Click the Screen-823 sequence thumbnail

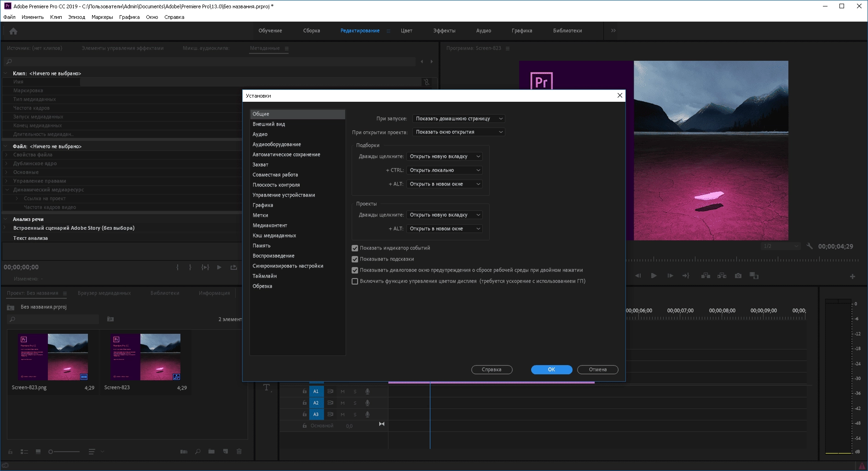[145, 357]
